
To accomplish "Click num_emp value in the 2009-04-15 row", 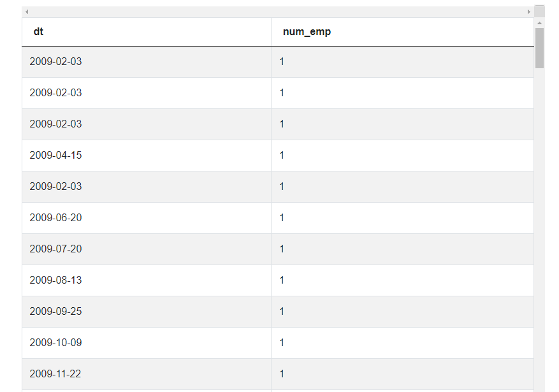I will pyautogui.click(x=282, y=156).
